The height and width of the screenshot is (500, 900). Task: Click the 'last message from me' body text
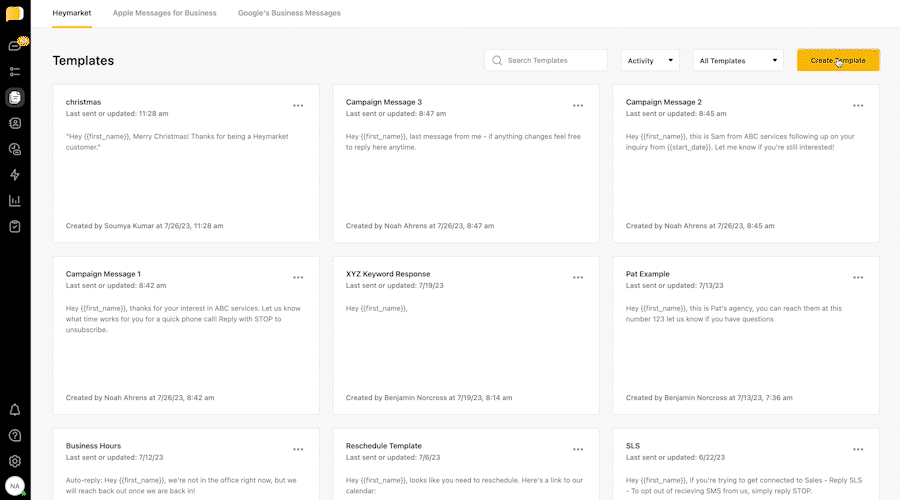tap(463, 142)
